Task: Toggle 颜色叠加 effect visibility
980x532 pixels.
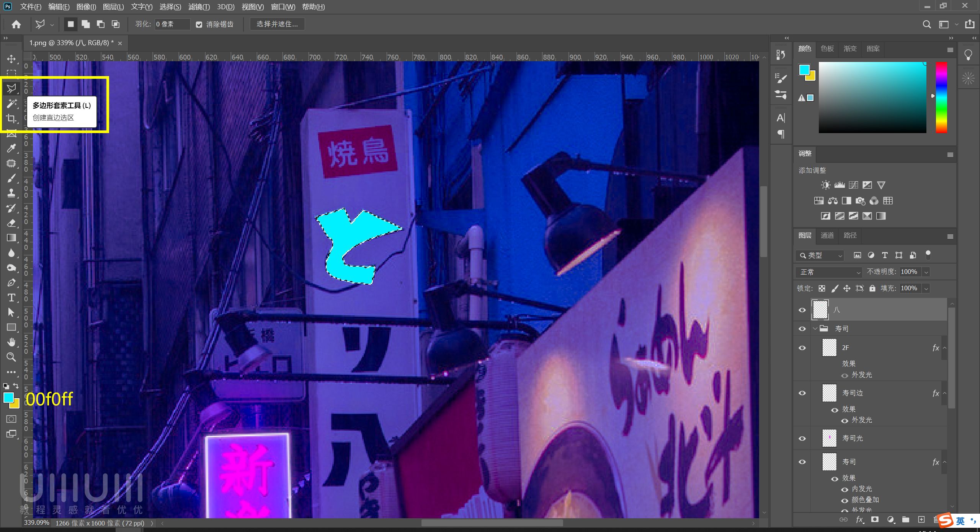Action: (844, 501)
